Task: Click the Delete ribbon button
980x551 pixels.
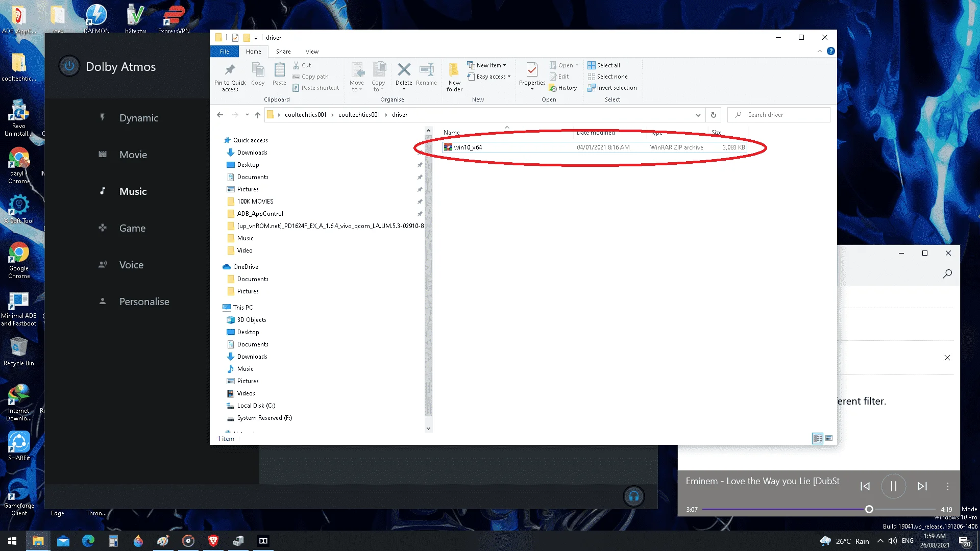Action: pyautogui.click(x=404, y=77)
